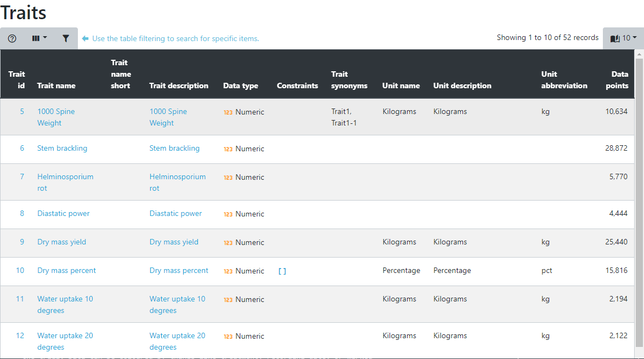644x359 pixels.
Task: Click the column visibility columns icon
Action: point(36,38)
